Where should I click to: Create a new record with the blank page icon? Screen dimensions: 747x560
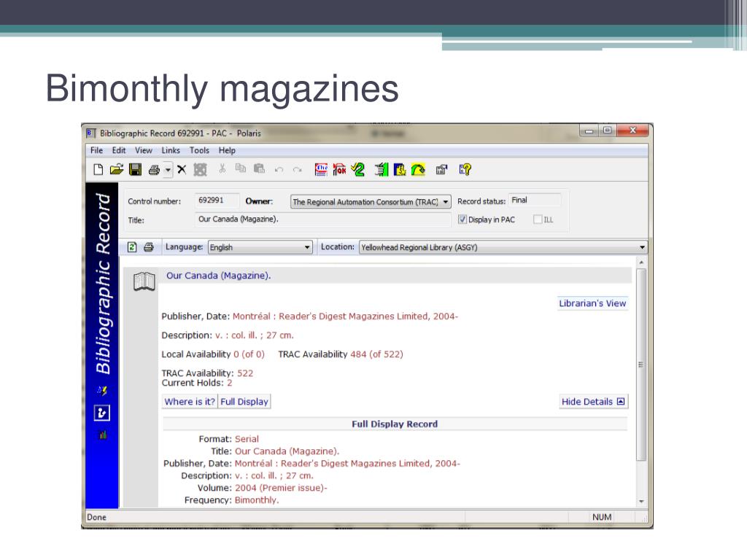pos(98,169)
